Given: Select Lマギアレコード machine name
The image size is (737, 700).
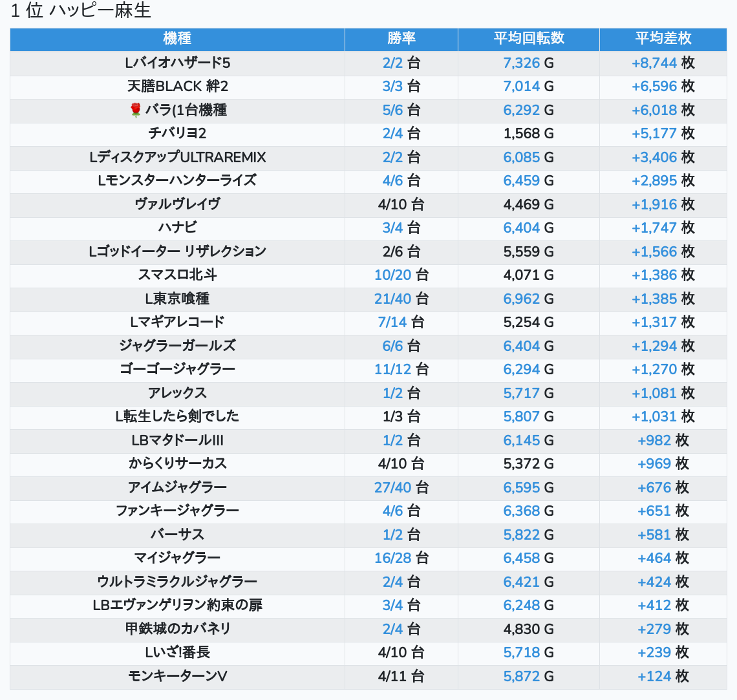Looking at the screenshot, I should tap(177, 323).
